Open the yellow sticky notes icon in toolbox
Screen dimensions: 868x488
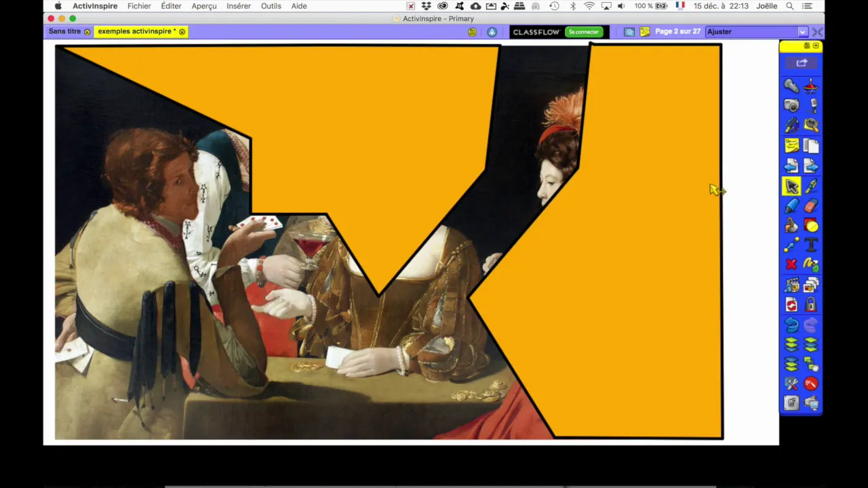pyautogui.click(x=791, y=146)
